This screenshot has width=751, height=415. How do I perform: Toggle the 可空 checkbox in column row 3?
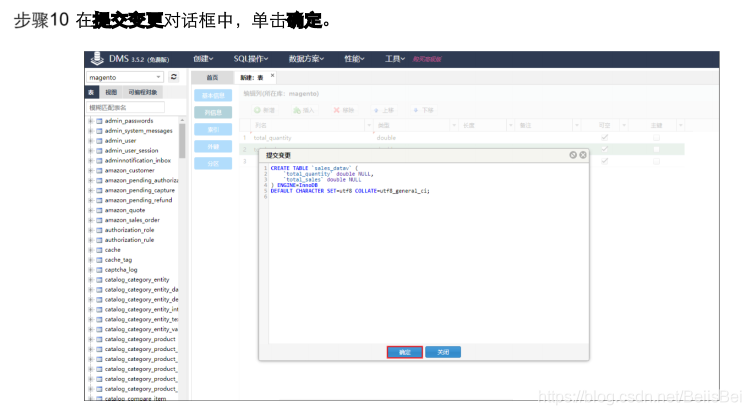tap(604, 161)
